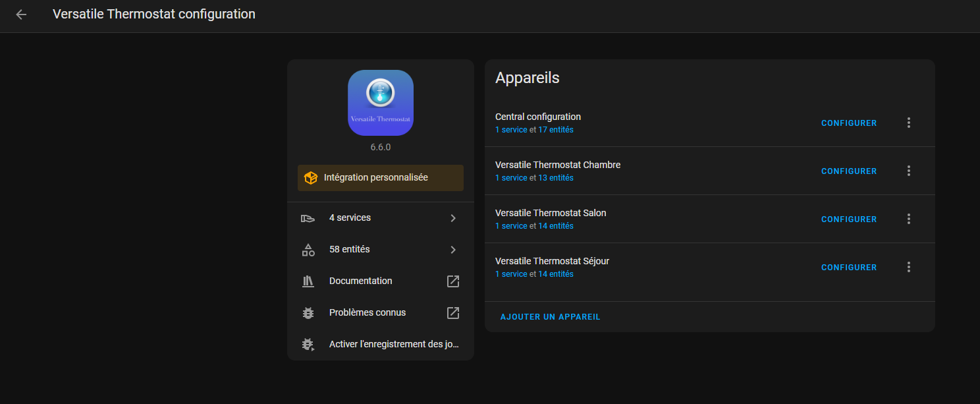Open 1 service link under Thermostat Chambre
The width and height of the screenshot is (980, 404).
tap(511, 178)
